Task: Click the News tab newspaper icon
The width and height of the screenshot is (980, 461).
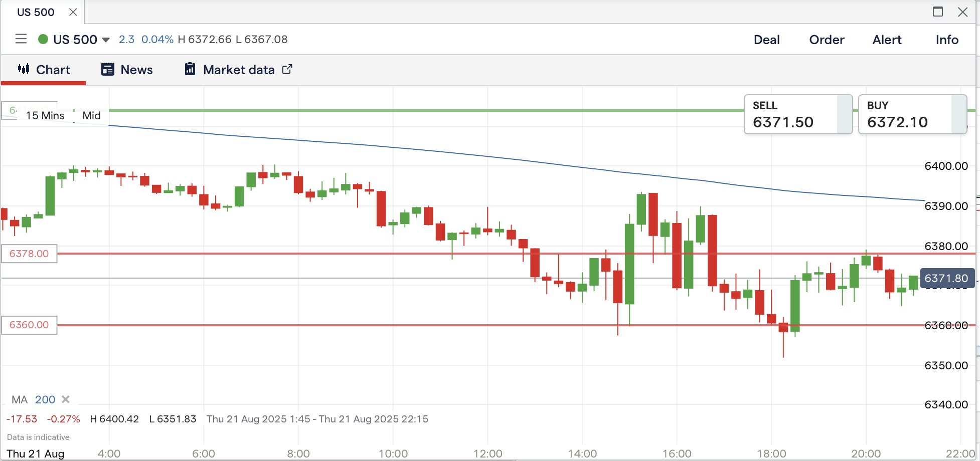Action: (x=107, y=69)
